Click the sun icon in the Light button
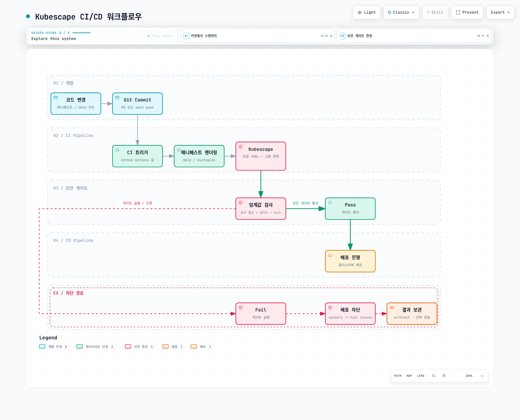 pyautogui.click(x=359, y=12)
